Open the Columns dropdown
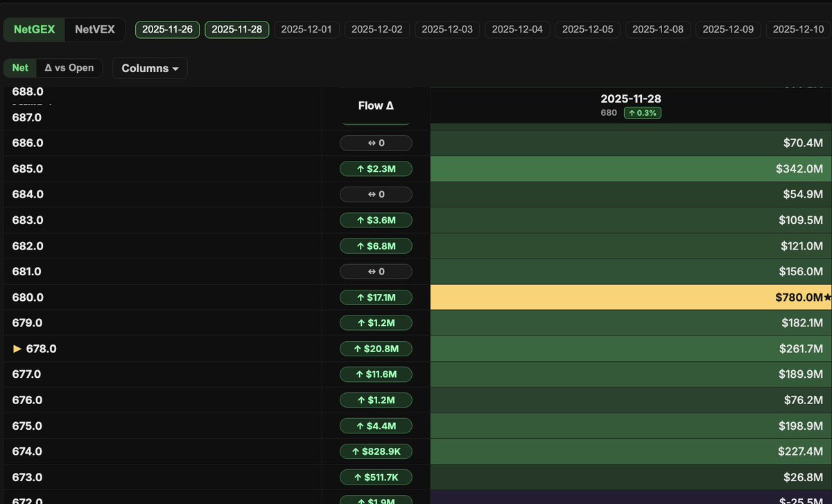The image size is (832, 504). [x=149, y=68]
